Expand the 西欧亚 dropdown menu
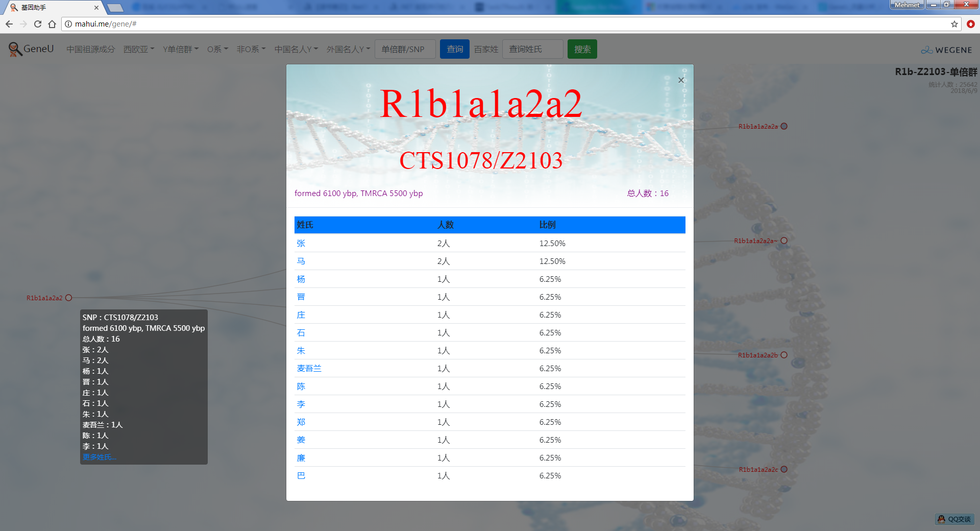The width and height of the screenshot is (980, 531). (138, 50)
